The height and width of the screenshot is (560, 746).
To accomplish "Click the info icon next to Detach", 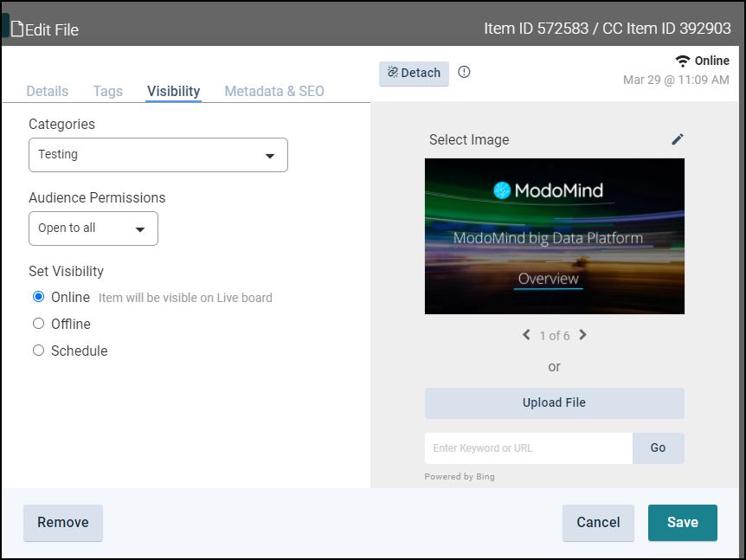I will (464, 73).
